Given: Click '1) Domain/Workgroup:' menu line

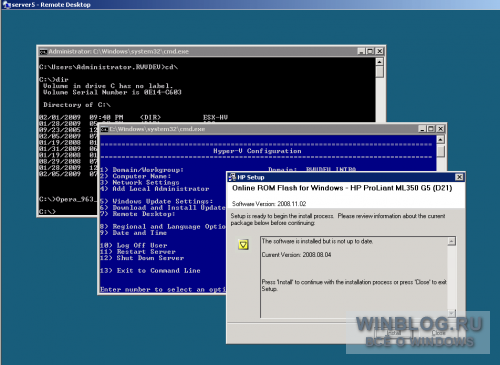Looking at the screenshot, I should point(142,170).
